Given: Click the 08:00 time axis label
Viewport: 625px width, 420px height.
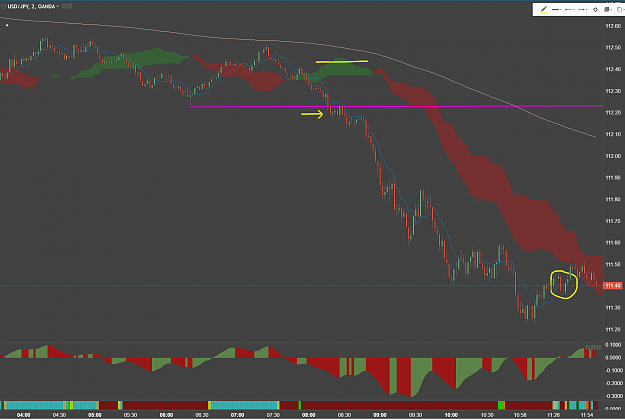Looking at the screenshot, I should coord(309,415).
